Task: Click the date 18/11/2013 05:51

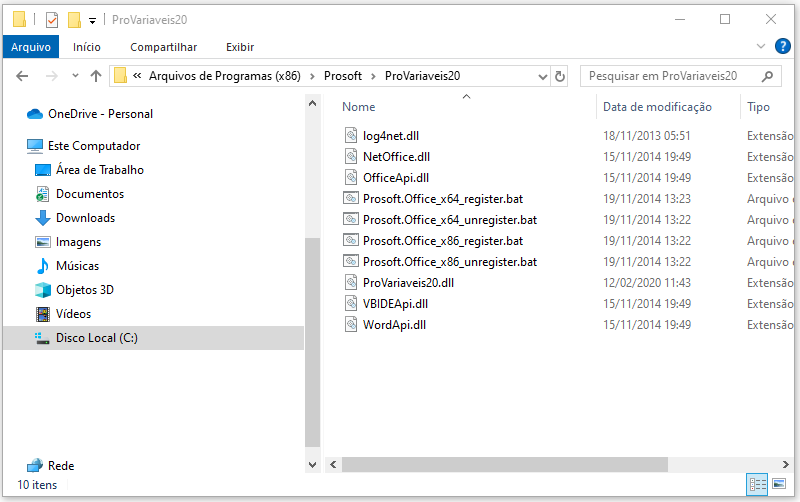Action: coord(646,136)
